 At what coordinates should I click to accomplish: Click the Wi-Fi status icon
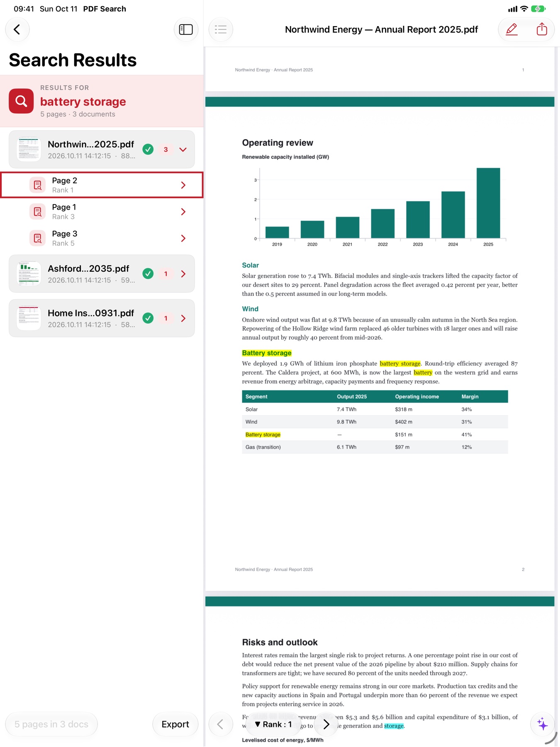click(x=524, y=9)
